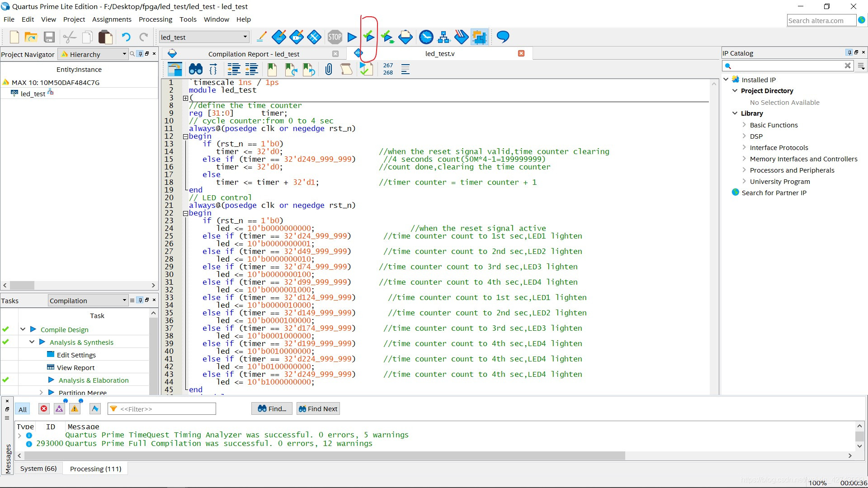Toggle line numbers display in editor
This screenshot has height=488, width=868.
tap(388, 69)
